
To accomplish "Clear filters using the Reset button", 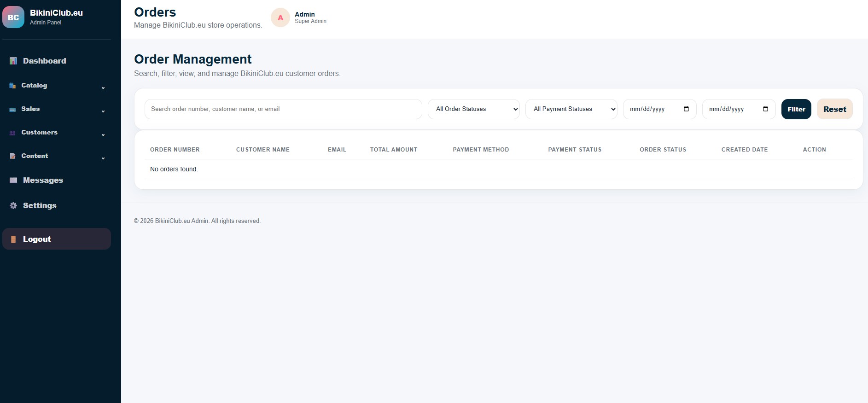I will point(835,109).
